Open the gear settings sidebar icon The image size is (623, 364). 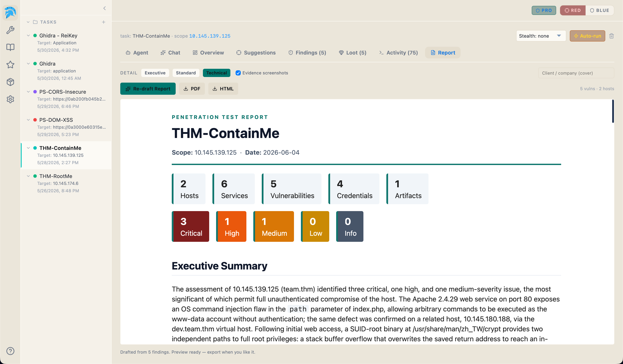pyautogui.click(x=10, y=99)
